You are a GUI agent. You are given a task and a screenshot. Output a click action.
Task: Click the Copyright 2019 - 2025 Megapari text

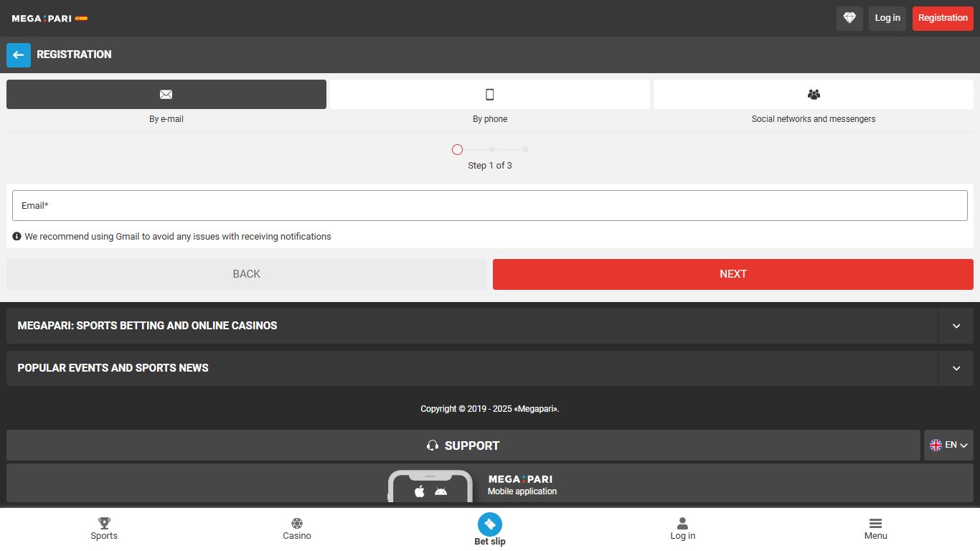(490, 409)
